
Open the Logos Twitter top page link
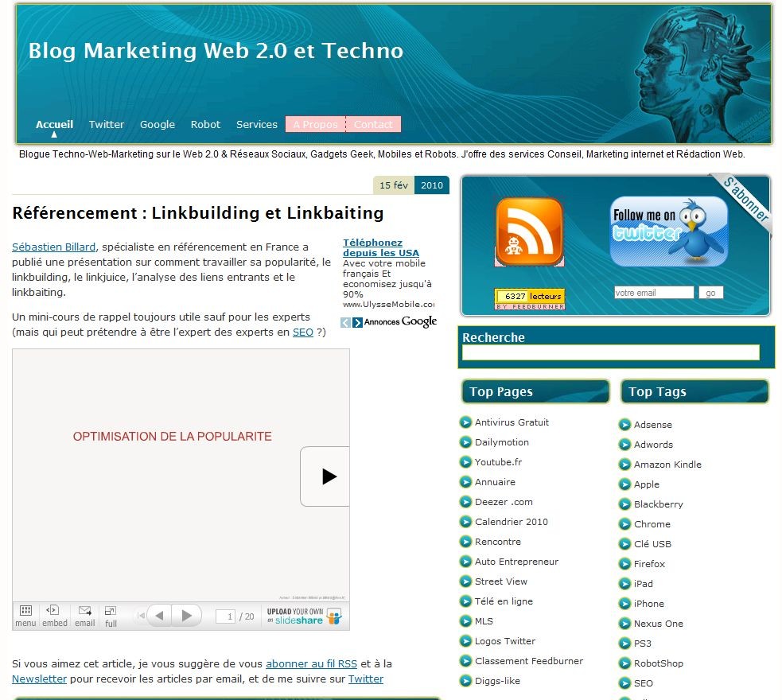click(505, 641)
